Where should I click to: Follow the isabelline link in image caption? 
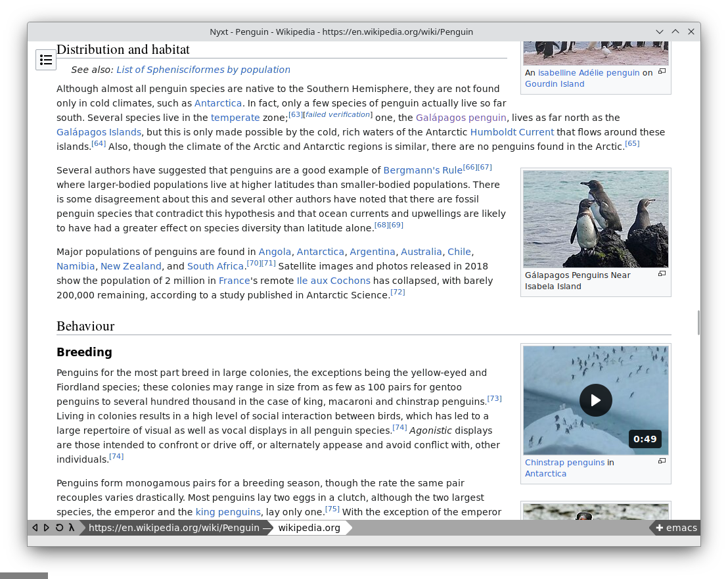tap(557, 72)
